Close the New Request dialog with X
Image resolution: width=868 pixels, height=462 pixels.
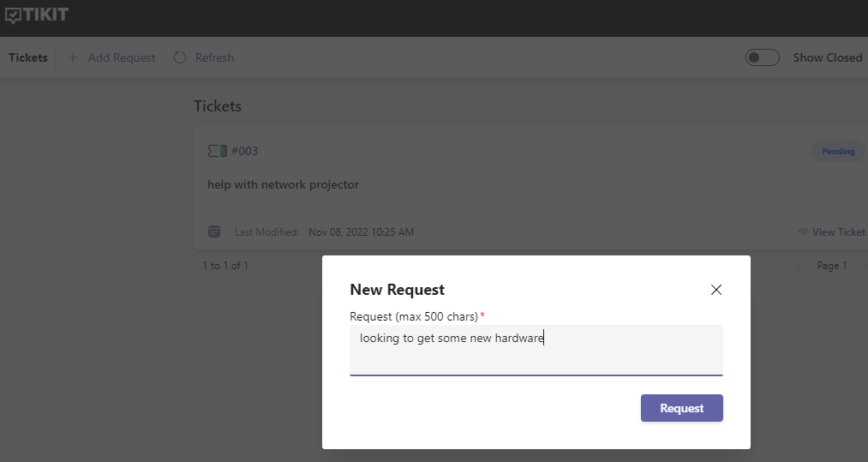(715, 290)
